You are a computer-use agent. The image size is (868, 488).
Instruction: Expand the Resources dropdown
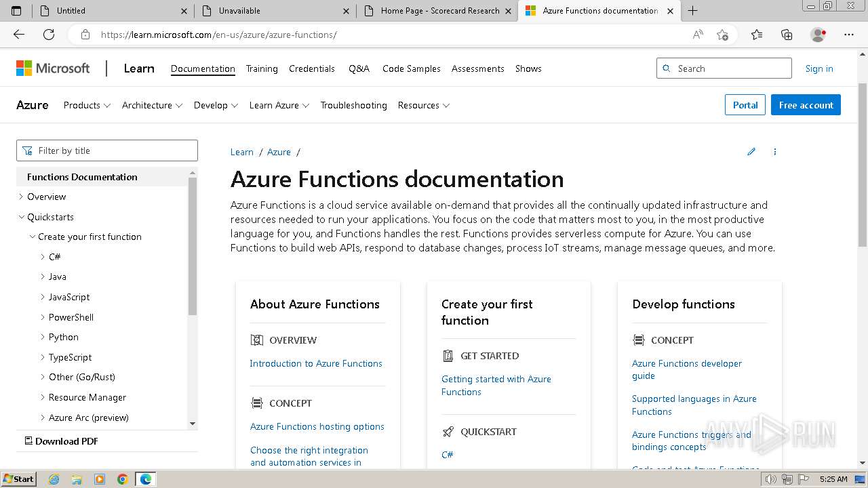click(424, 105)
